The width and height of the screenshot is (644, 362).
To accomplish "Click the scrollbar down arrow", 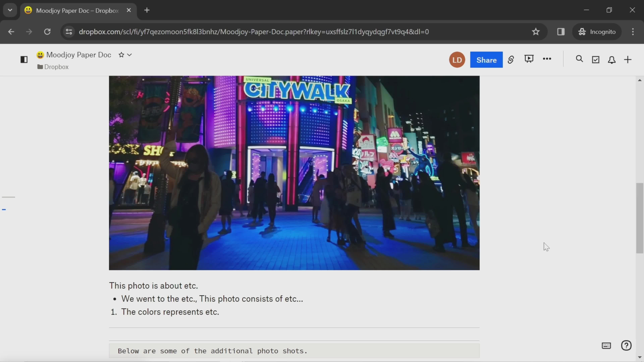I will (639, 357).
